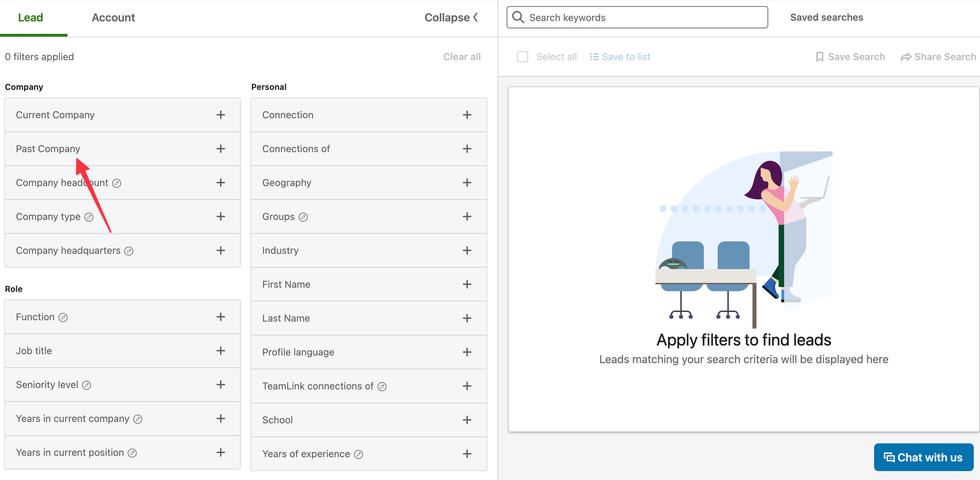Click the compass icon next to Function

(63, 317)
